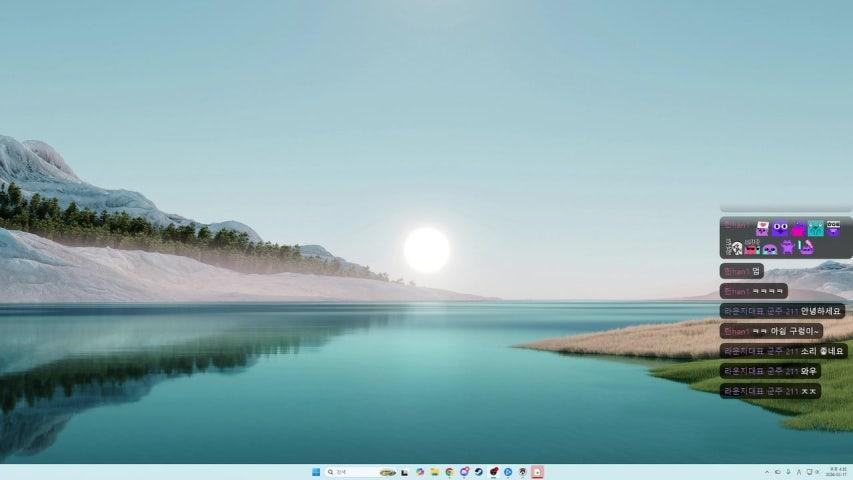
Task: Click the heart envelope emote in chat
Action: click(763, 228)
